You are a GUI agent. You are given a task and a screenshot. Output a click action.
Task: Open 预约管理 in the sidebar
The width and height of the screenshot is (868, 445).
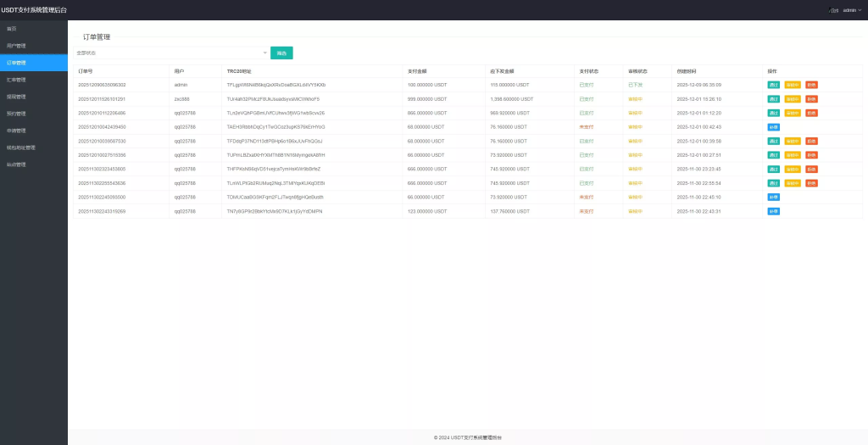[x=16, y=114]
